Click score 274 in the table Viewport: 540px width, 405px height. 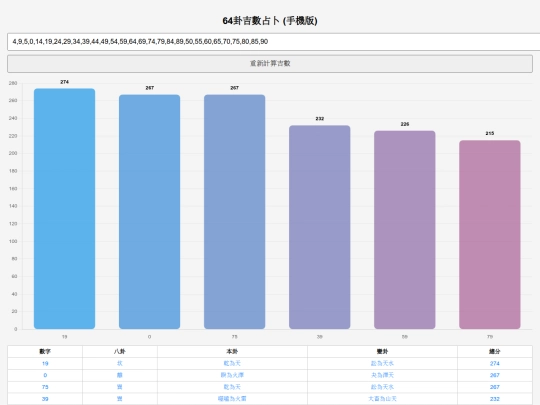[495, 363]
